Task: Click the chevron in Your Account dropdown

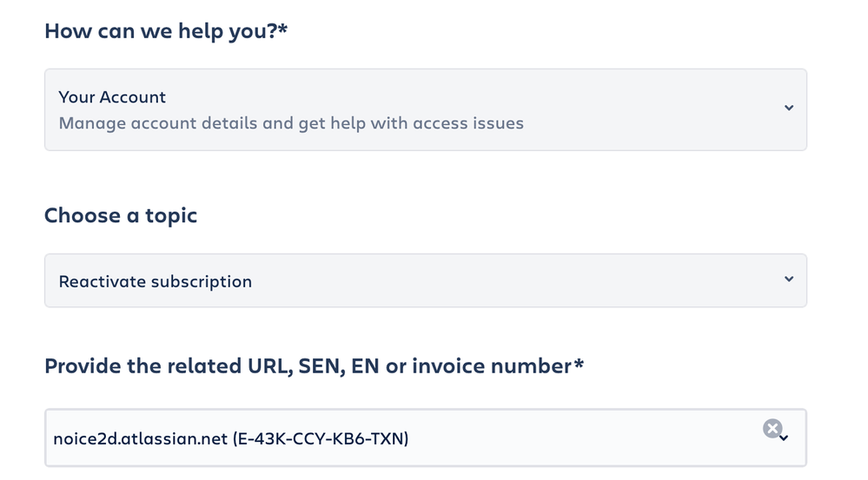Action: point(789,108)
